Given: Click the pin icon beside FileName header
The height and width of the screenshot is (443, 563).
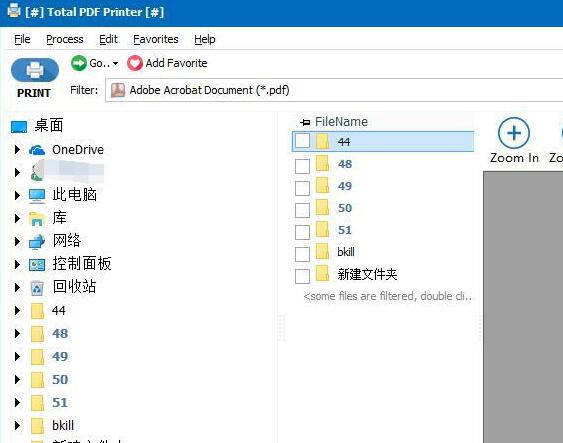Looking at the screenshot, I should [x=305, y=122].
